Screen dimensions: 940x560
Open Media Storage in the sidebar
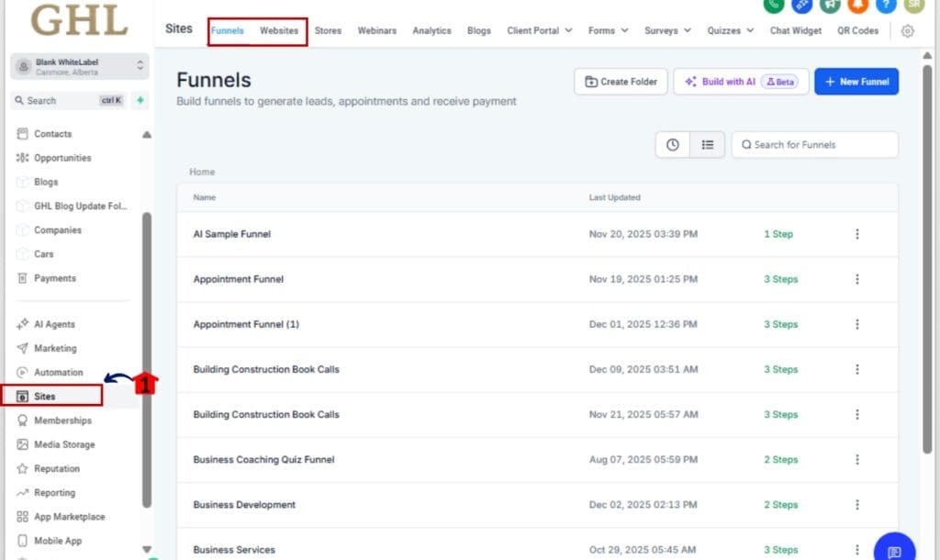click(x=64, y=444)
